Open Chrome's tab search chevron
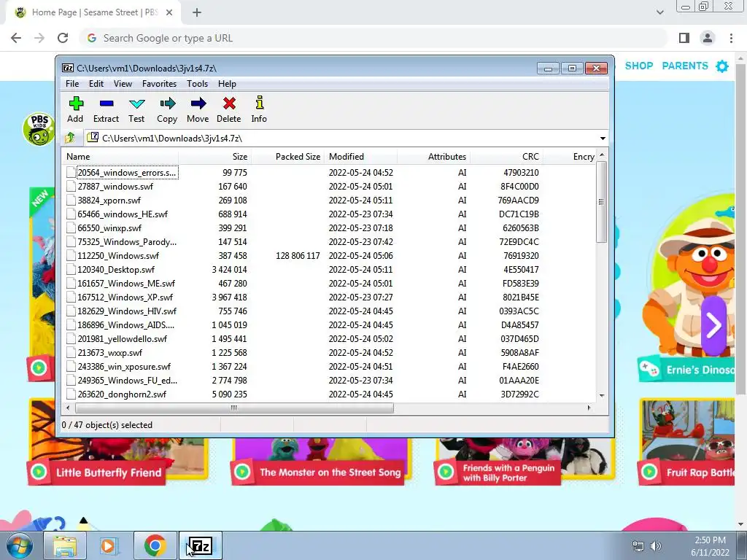The height and width of the screenshot is (560, 747). tap(659, 13)
